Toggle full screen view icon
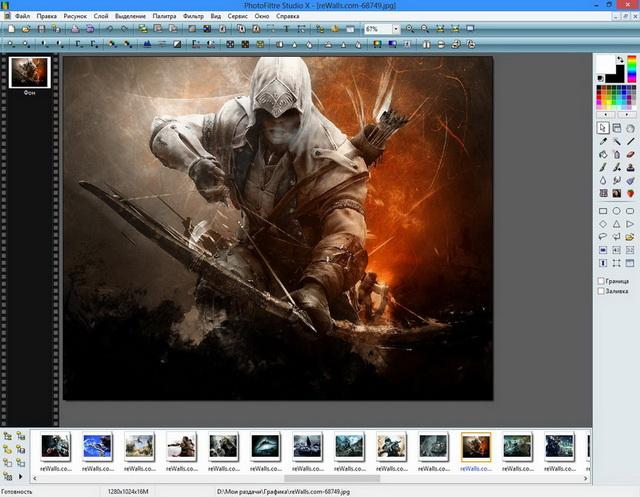This screenshot has height=497, width=640. pyautogui.click(x=470, y=29)
